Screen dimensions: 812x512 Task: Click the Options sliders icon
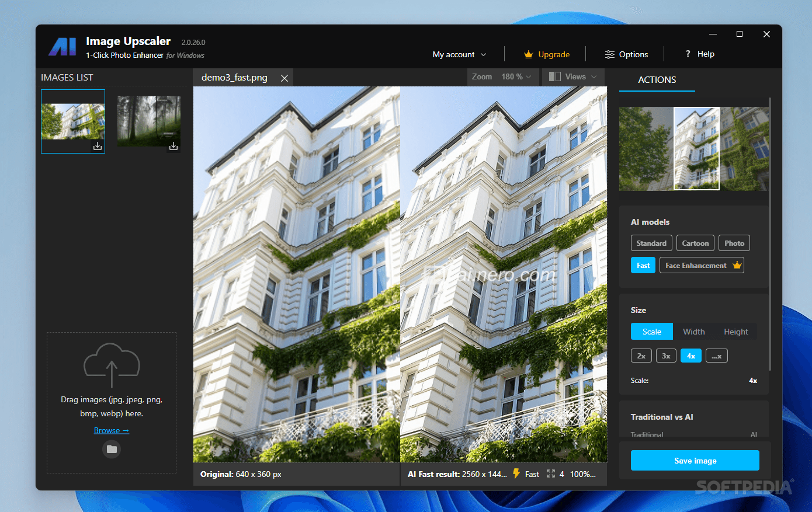click(610, 54)
